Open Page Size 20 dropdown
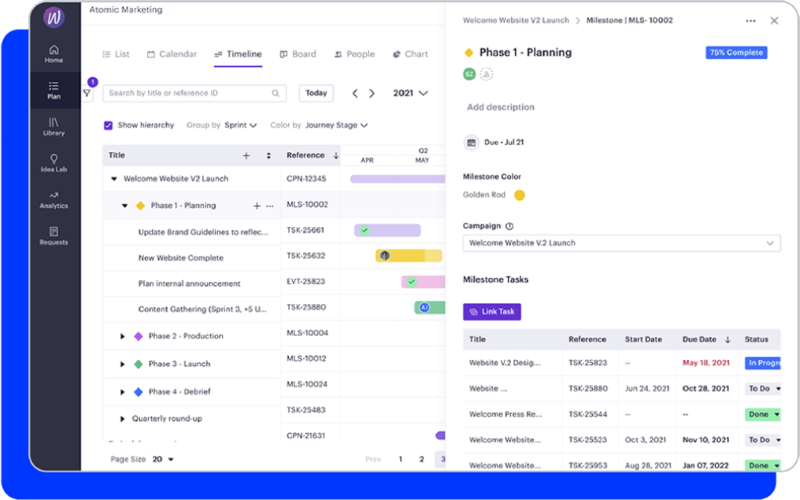Image resolution: width=800 pixels, height=500 pixels. coord(163,459)
